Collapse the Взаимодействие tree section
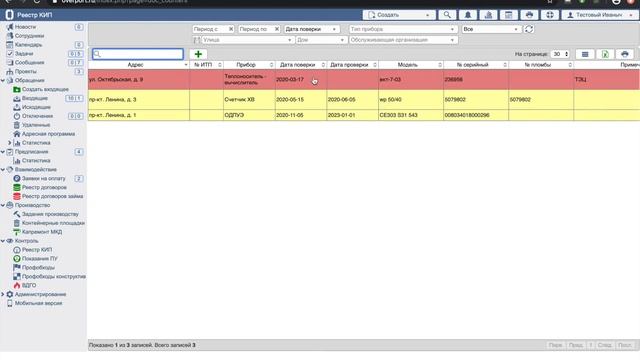 [x=3, y=170]
